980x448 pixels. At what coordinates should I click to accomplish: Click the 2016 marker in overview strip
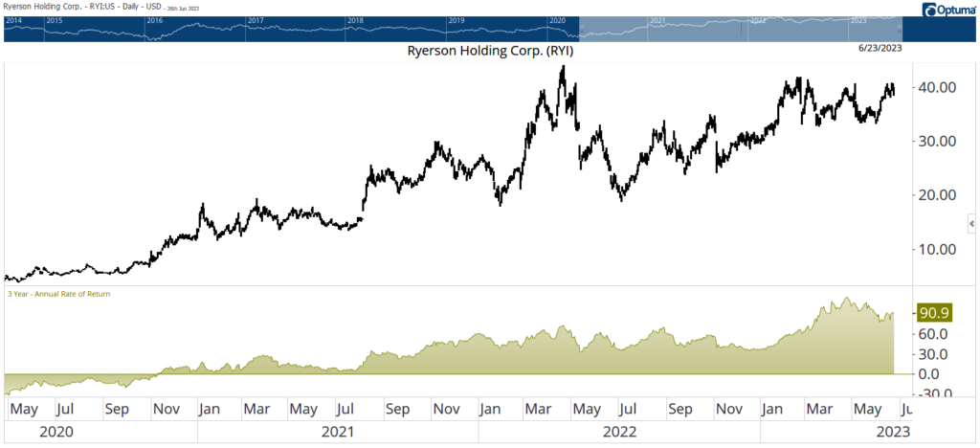pyautogui.click(x=153, y=21)
